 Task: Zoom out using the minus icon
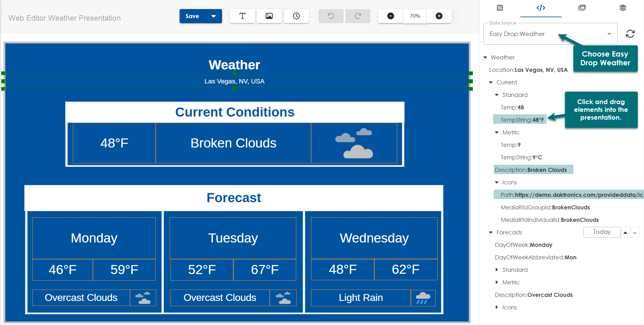390,16
